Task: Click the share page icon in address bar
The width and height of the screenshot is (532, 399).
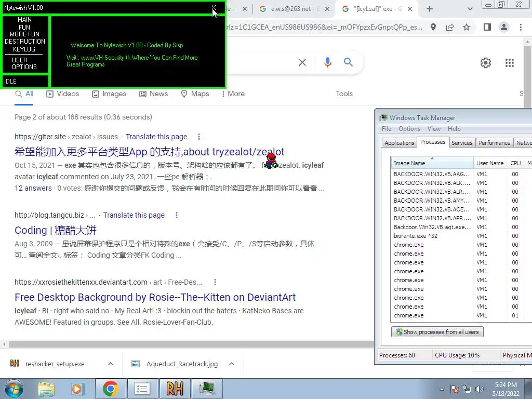Action: (x=450, y=27)
